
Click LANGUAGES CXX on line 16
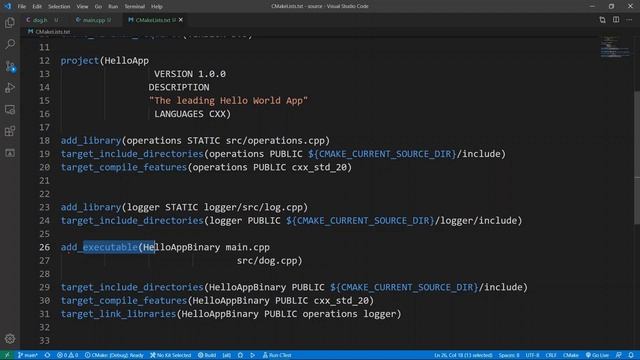pyautogui.click(x=190, y=114)
